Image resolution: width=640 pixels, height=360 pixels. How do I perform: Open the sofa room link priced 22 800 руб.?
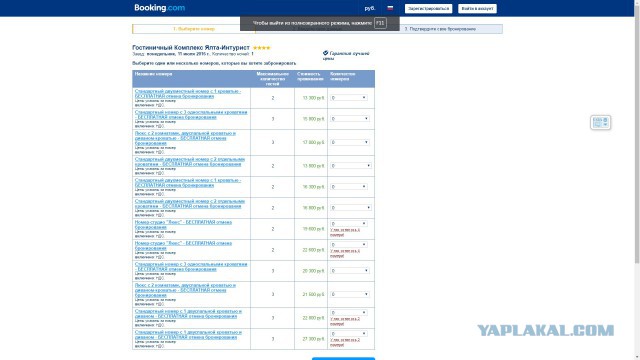[188, 314]
